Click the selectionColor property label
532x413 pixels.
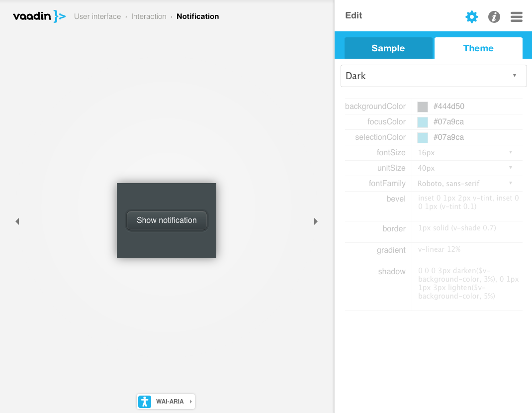coord(380,137)
